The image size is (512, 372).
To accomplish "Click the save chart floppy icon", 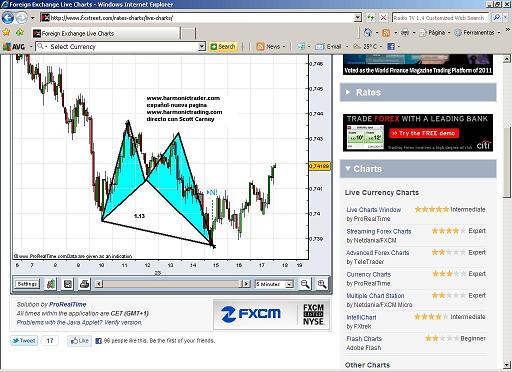I will click(x=68, y=284).
